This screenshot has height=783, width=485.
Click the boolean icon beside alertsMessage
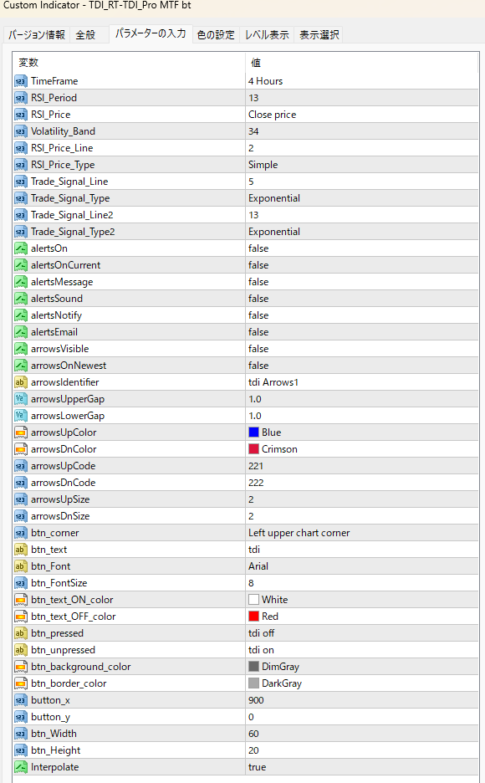tap(20, 282)
